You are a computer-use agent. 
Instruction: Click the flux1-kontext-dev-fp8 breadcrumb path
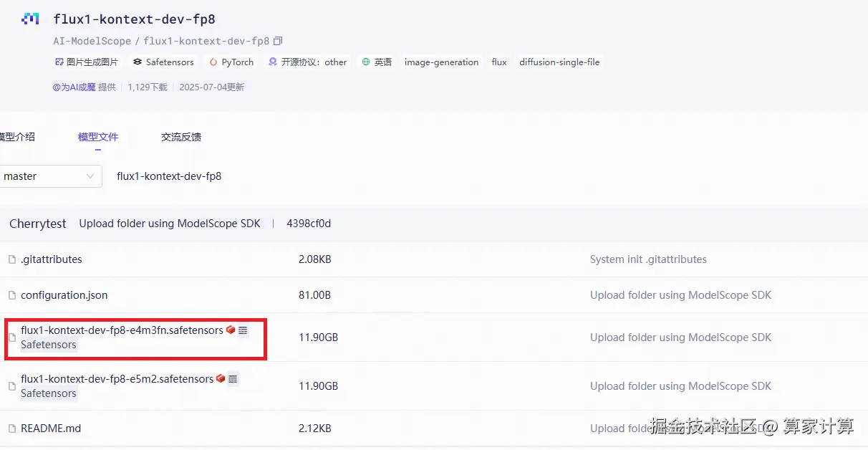click(x=169, y=176)
